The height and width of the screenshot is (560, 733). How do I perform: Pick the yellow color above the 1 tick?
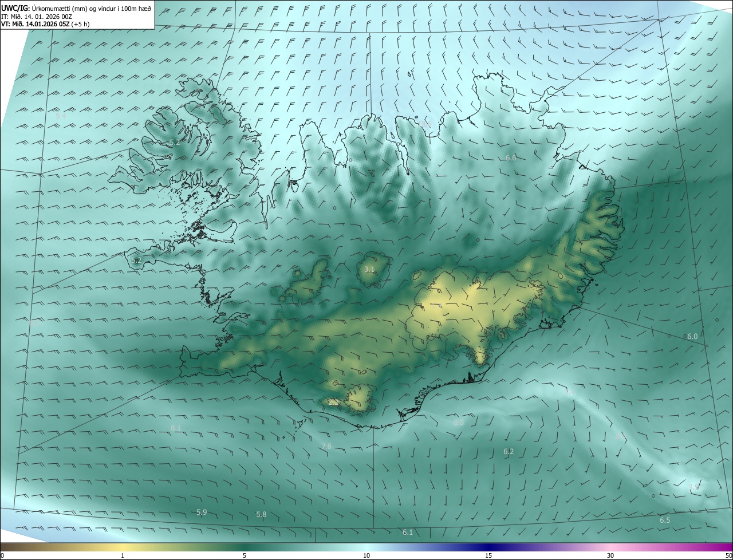(x=123, y=547)
